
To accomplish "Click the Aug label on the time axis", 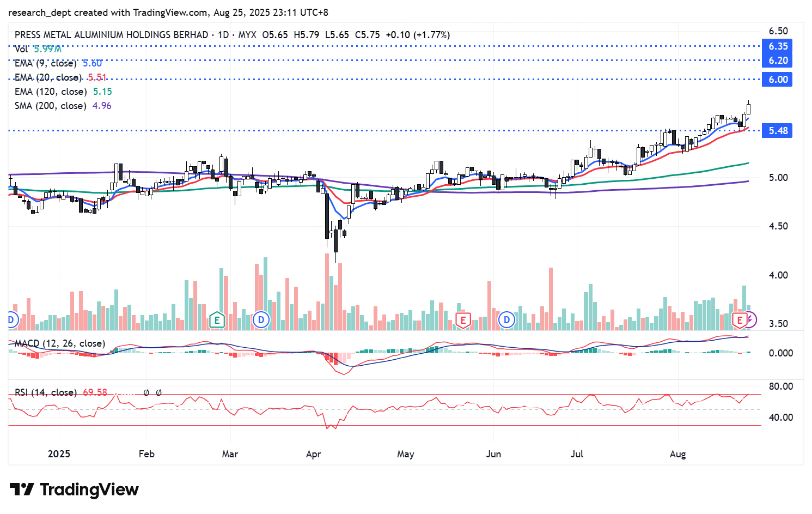I will click(677, 454).
